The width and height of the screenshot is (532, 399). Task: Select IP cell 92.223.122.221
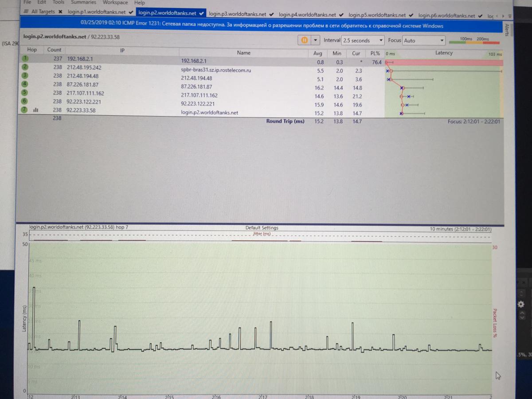tap(84, 102)
